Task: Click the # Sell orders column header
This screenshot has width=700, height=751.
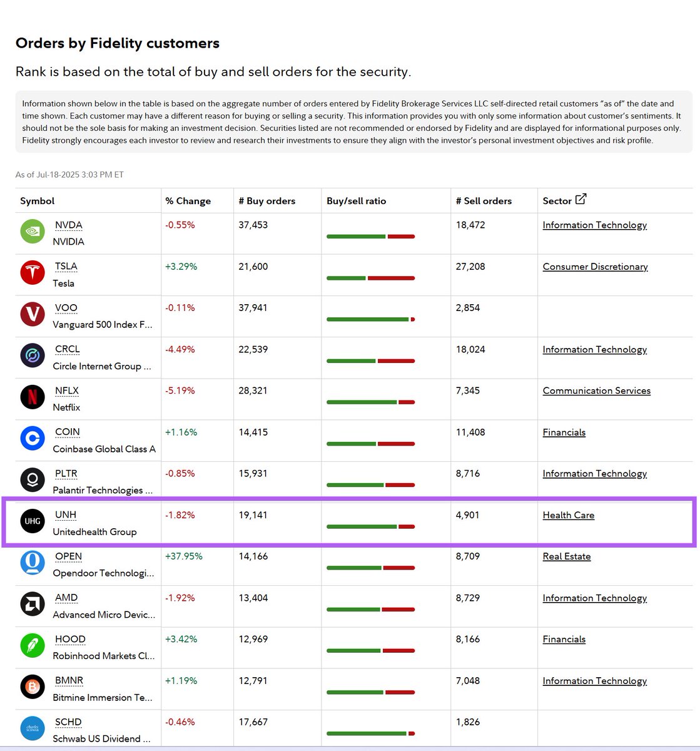Action: tap(484, 201)
